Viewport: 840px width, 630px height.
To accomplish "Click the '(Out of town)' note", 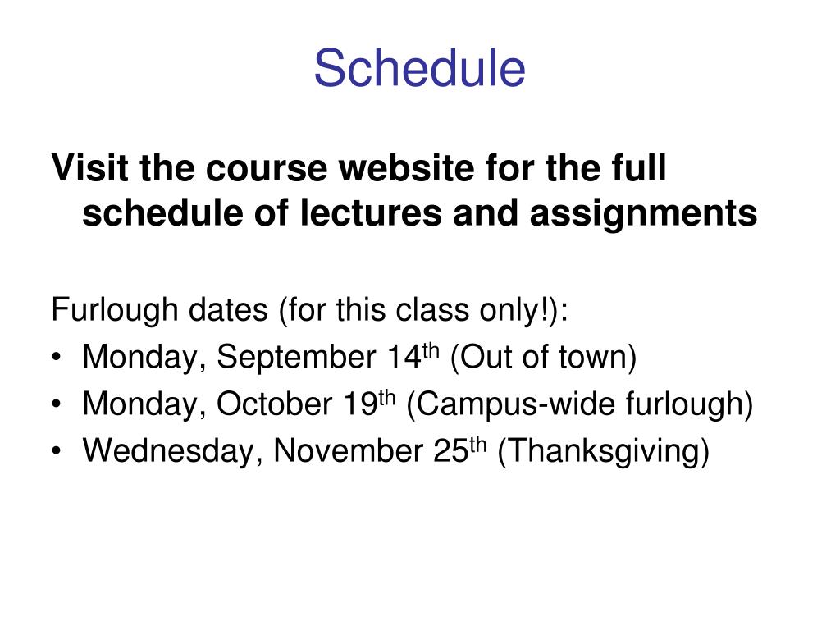I will [543, 358].
